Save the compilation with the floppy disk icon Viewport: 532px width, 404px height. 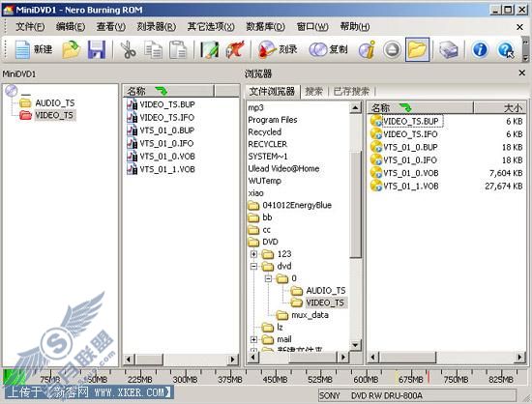(97, 49)
